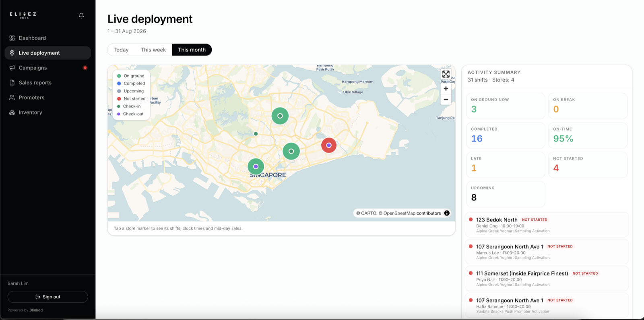Open the Blinked link
The height and width of the screenshot is (320, 644).
pyautogui.click(x=36, y=310)
